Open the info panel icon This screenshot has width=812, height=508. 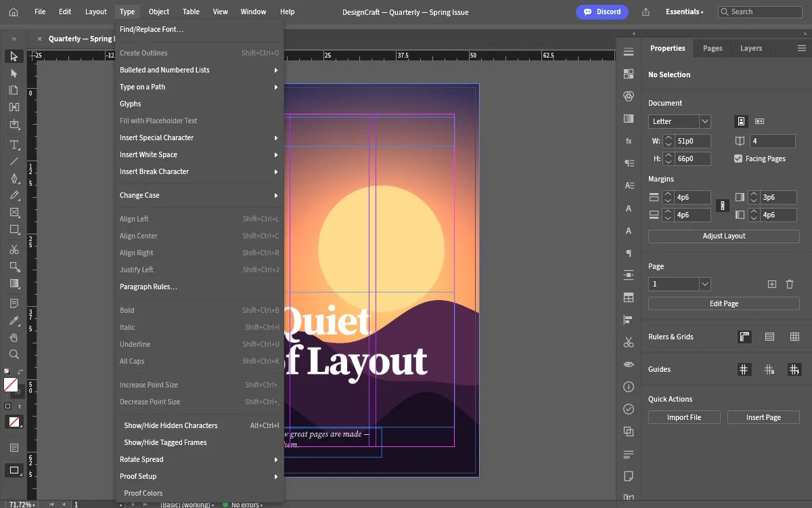tap(629, 387)
